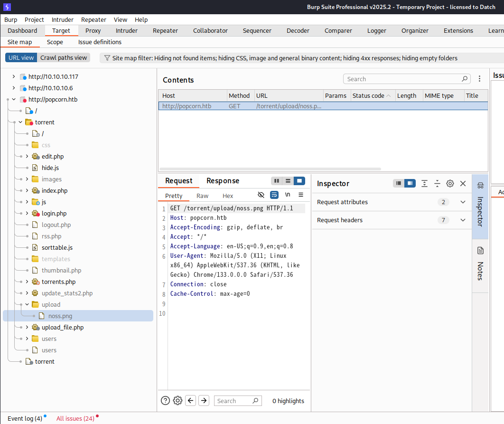
Task: Collapse the http://popcorn.htb host node
Action: click(x=13, y=99)
